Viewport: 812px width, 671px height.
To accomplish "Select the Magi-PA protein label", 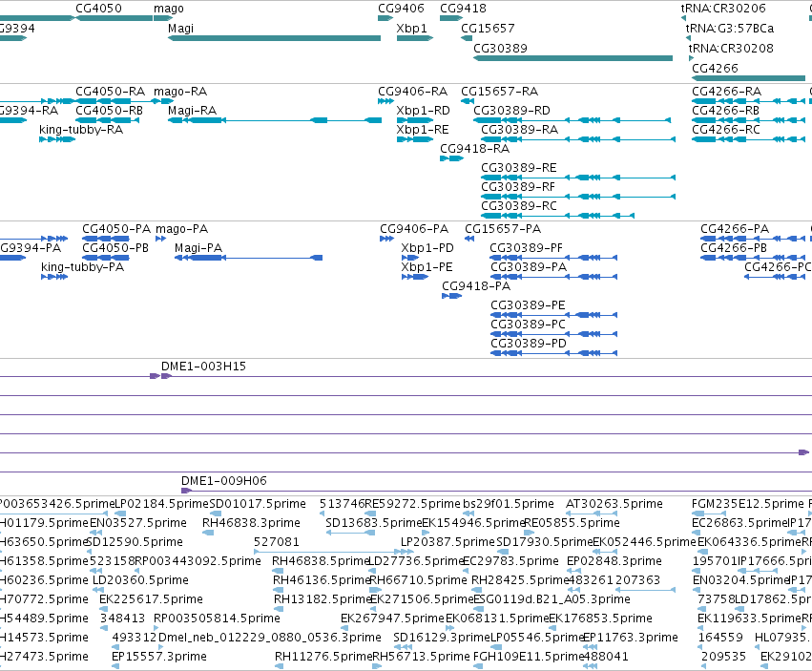I will [198, 248].
